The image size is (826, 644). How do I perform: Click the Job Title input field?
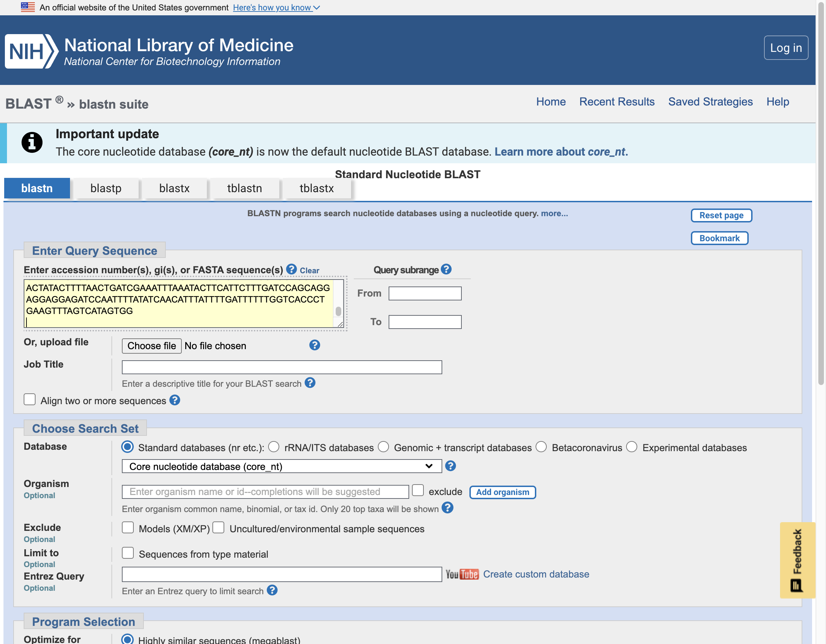pyautogui.click(x=282, y=367)
